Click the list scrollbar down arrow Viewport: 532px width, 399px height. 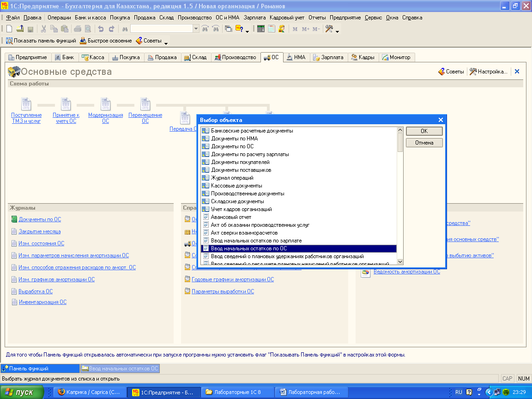click(x=400, y=261)
